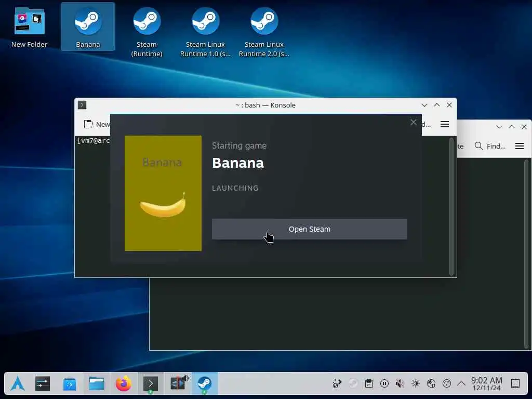Open the Dolphin file manager in the taskbar
532x399 pixels.
pyautogui.click(x=97, y=384)
